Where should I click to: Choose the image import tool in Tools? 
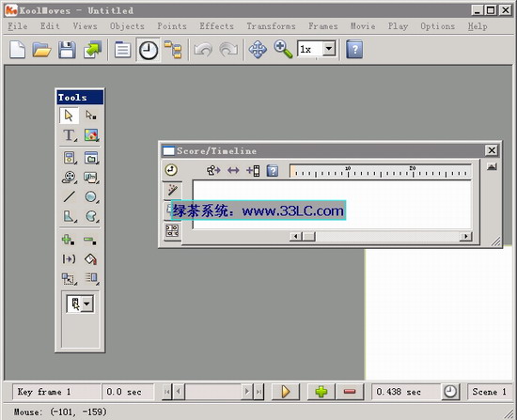pyautogui.click(x=91, y=135)
